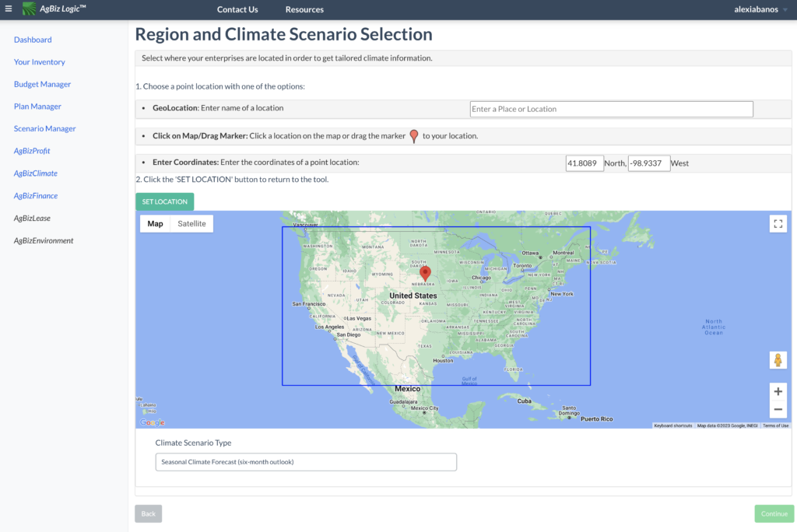The height and width of the screenshot is (532, 797).
Task: Zoom in on the map
Action: (x=778, y=391)
